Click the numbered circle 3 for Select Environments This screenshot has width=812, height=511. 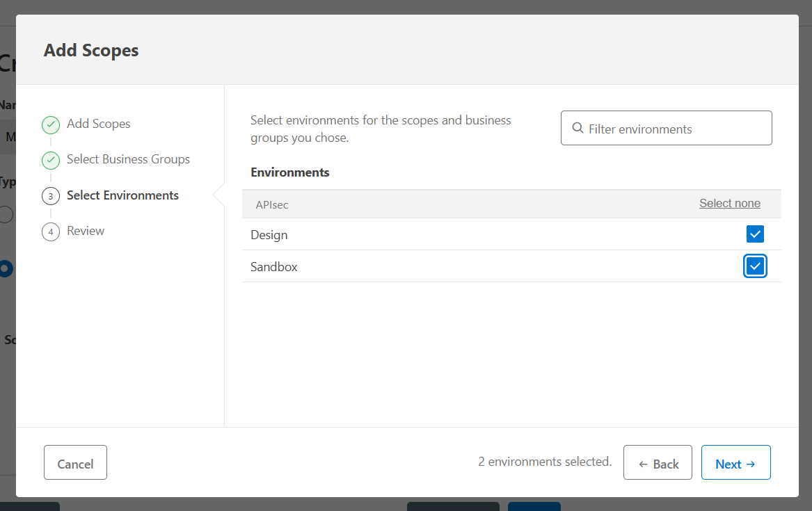click(50, 196)
